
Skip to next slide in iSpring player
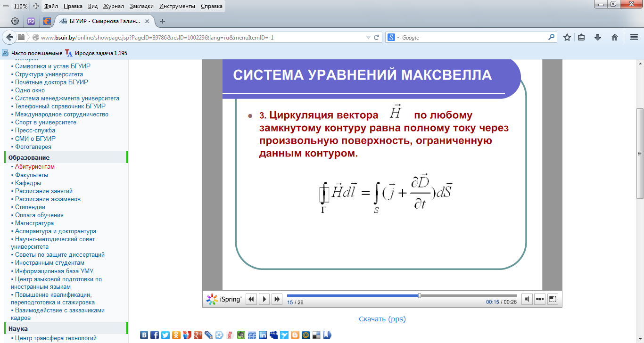coord(277,299)
